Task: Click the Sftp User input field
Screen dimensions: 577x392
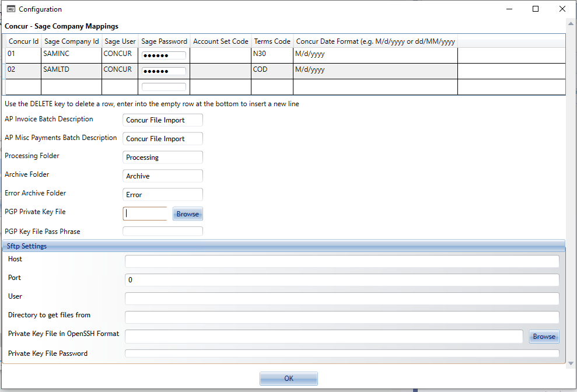Action: coord(342,299)
